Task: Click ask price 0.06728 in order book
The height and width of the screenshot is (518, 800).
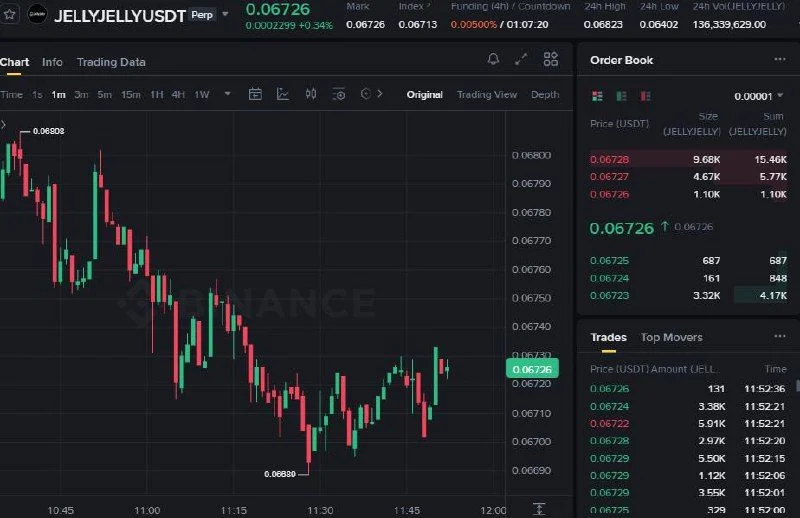Action: pos(609,160)
